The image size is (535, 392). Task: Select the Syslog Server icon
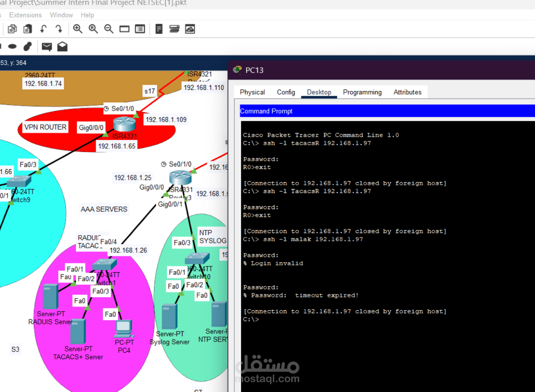click(170, 317)
